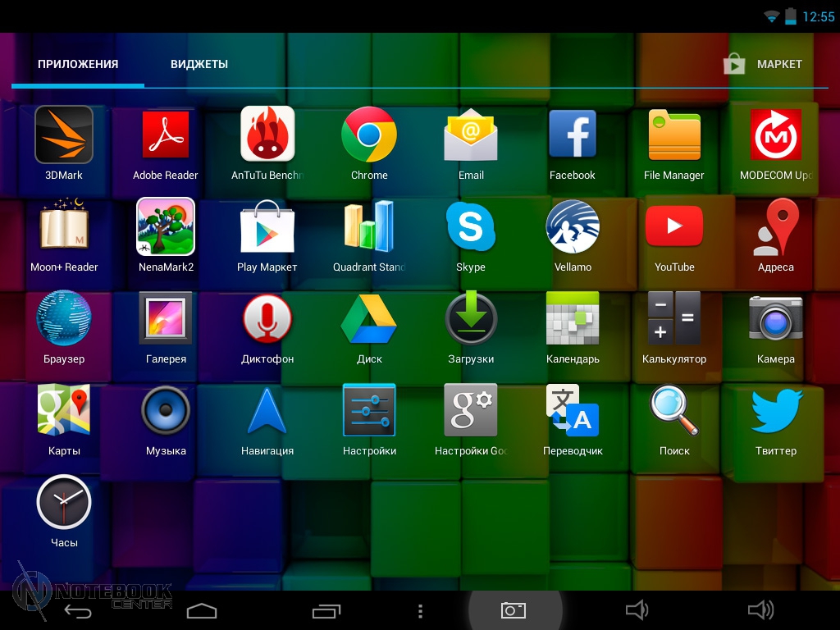Switch to the Виджеты tab

coord(199,64)
